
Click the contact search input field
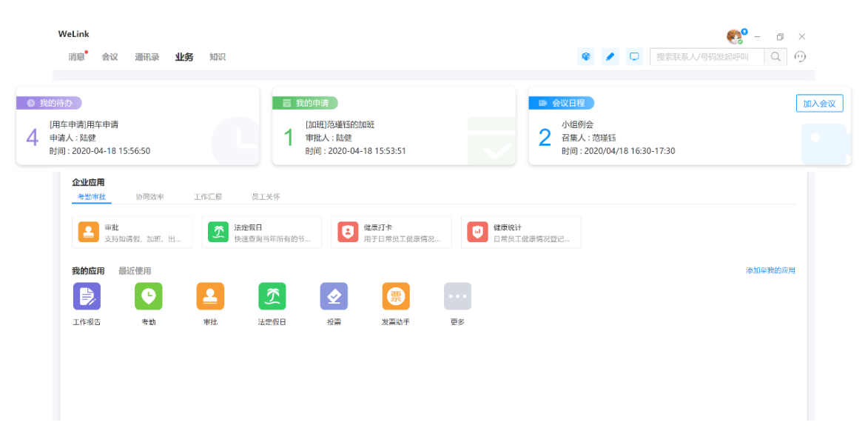tap(706, 56)
